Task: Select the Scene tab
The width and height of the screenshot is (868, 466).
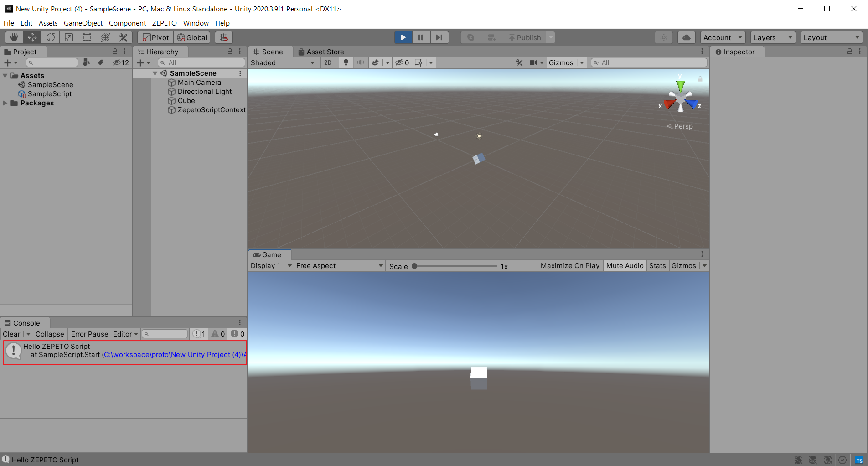Action: [x=269, y=52]
